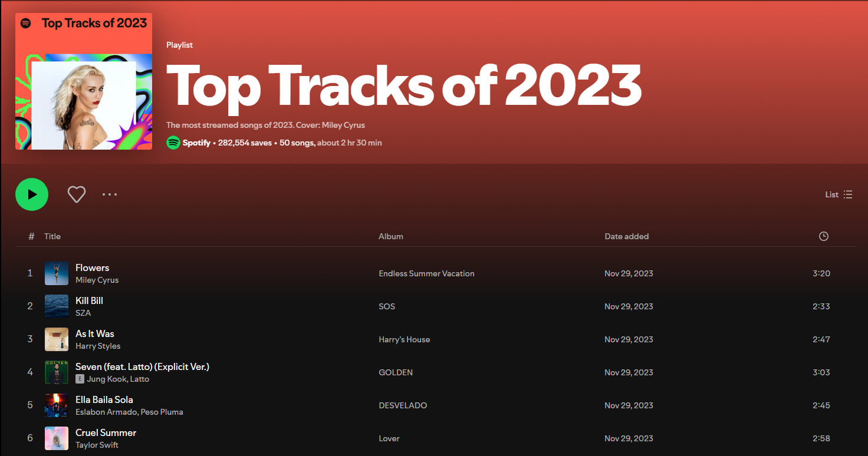Sort by the Title column header

click(x=52, y=236)
